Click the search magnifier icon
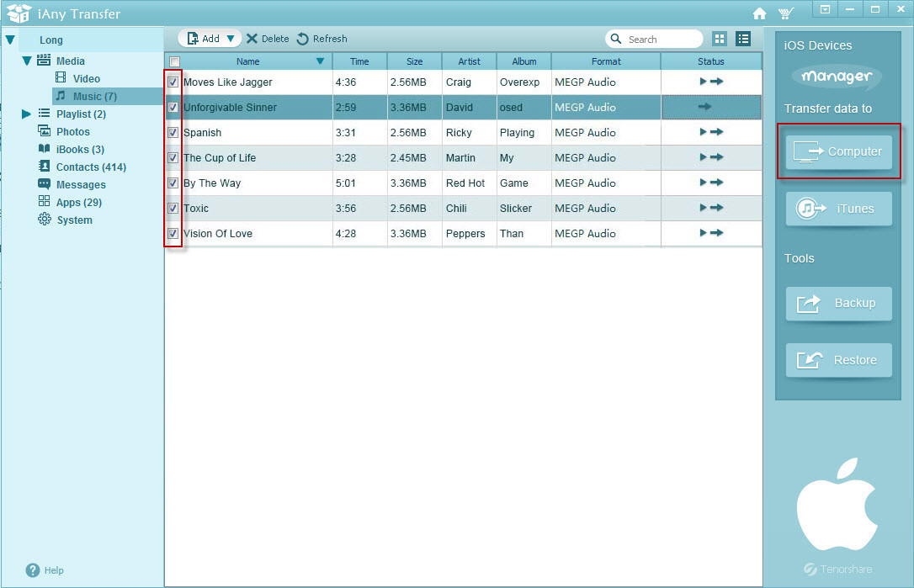Screen dimensions: 914x588 point(615,39)
